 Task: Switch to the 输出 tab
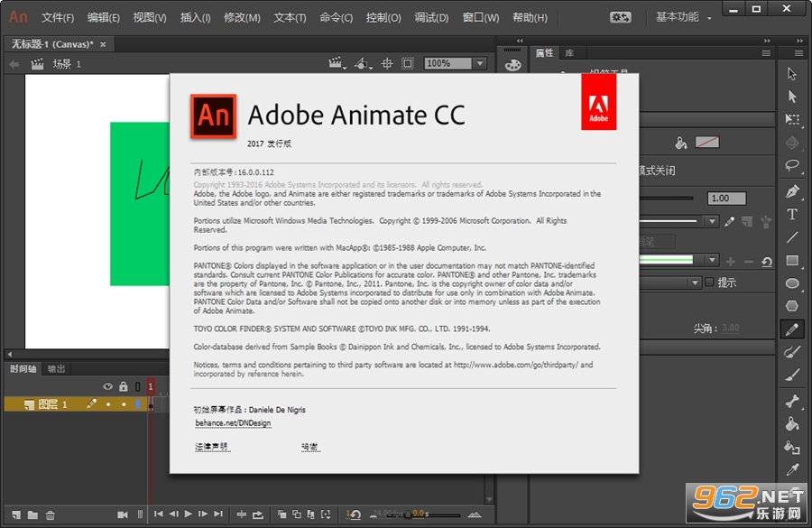coord(56,369)
